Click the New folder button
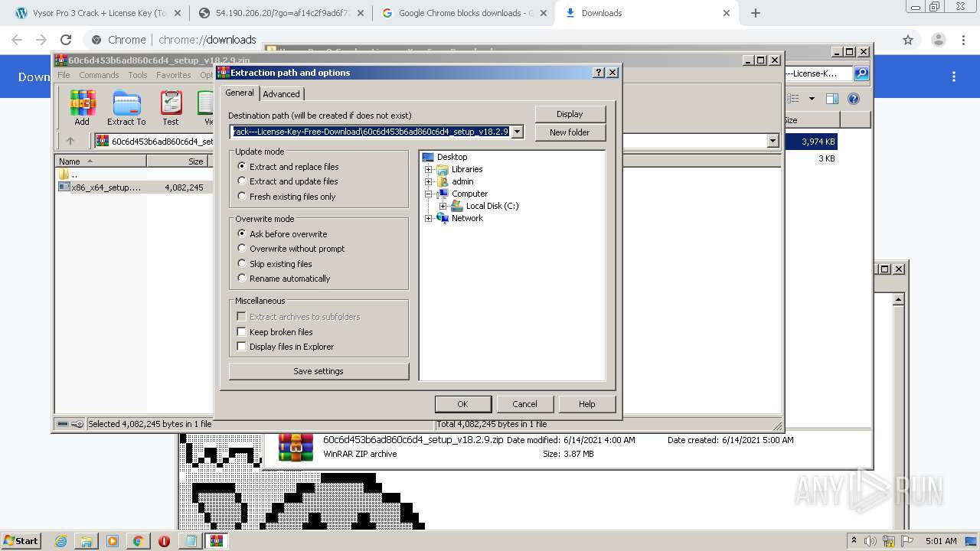 (x=570, y=132)
